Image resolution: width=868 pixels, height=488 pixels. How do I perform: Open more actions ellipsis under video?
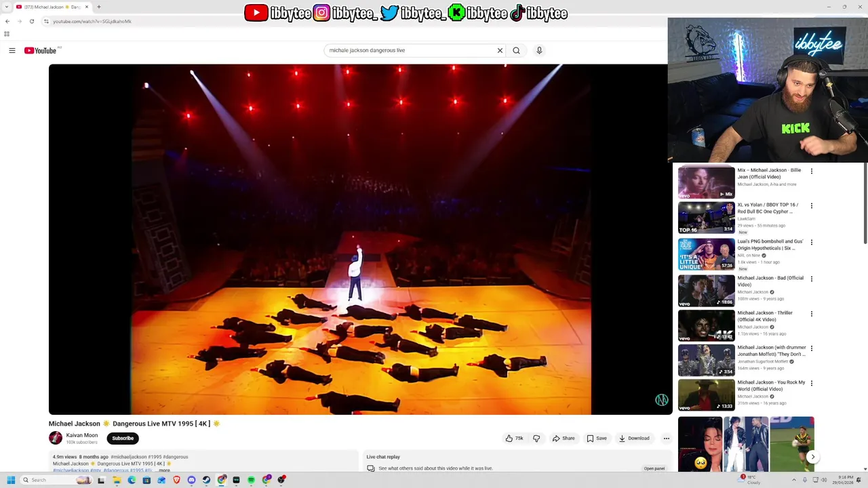coord(666,438)
